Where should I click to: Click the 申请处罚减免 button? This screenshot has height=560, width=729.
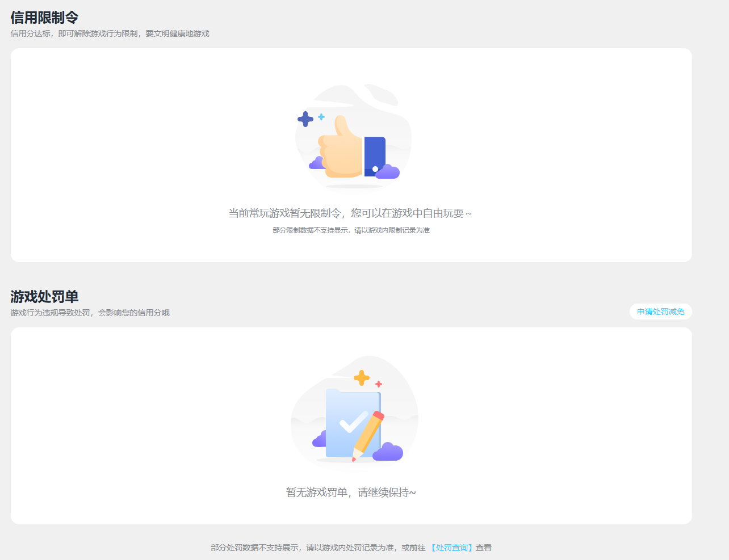coord(660,311)
